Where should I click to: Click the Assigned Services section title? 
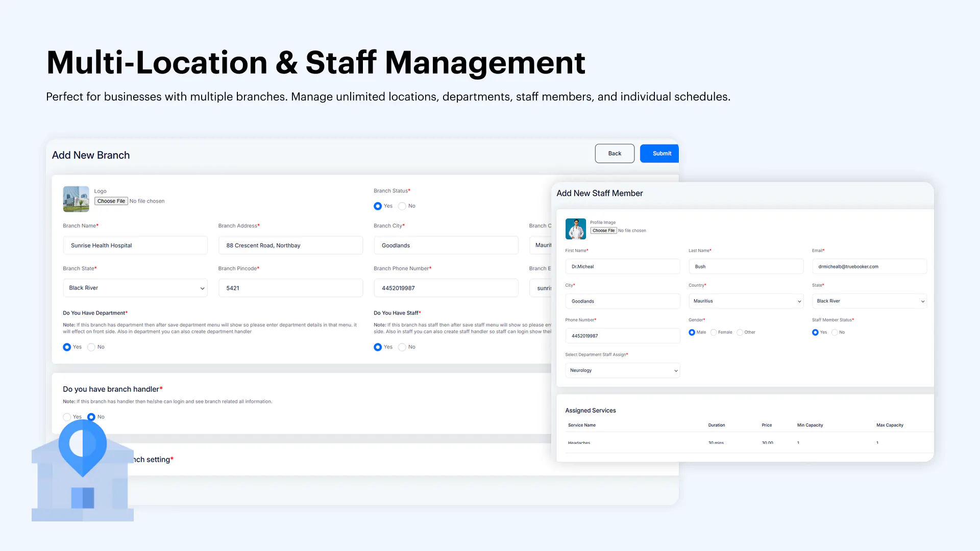point(591,410)
